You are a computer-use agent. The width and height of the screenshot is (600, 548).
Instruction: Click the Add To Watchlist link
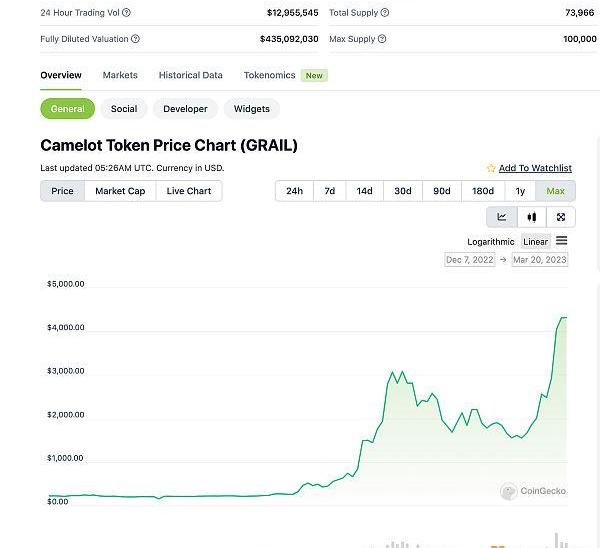click(x=535, y=168)
